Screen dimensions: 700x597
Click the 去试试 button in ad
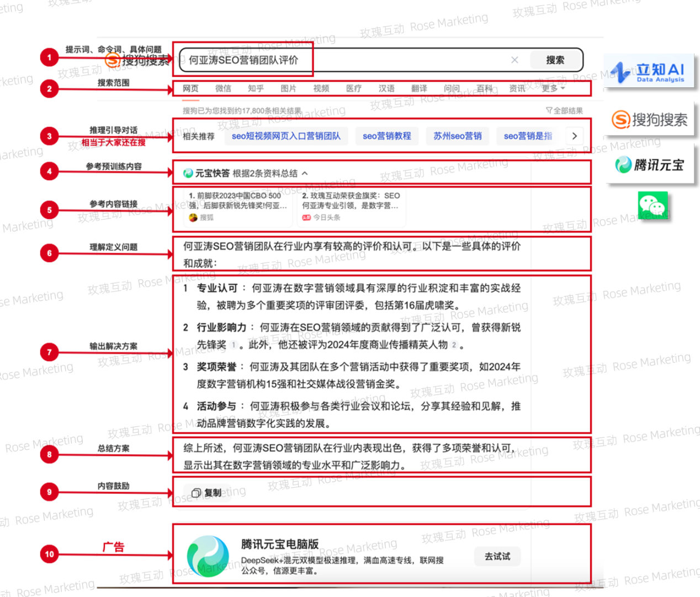coord(497,557)
